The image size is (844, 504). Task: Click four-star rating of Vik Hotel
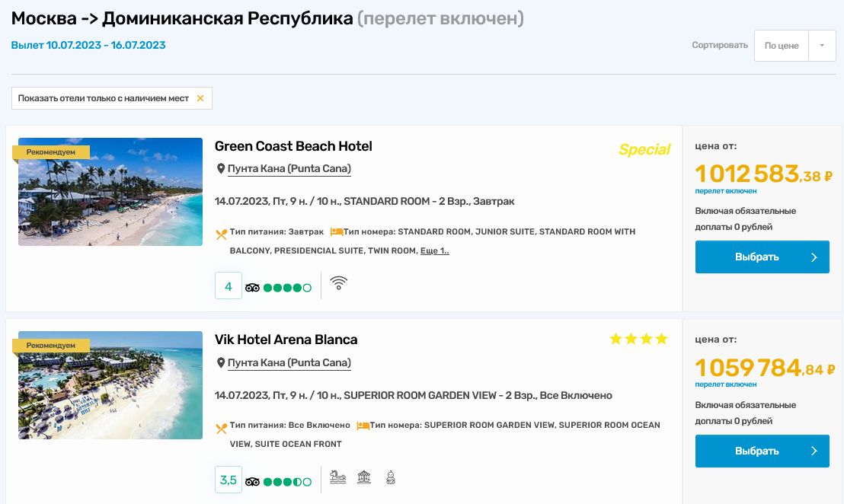coord(638,339)
